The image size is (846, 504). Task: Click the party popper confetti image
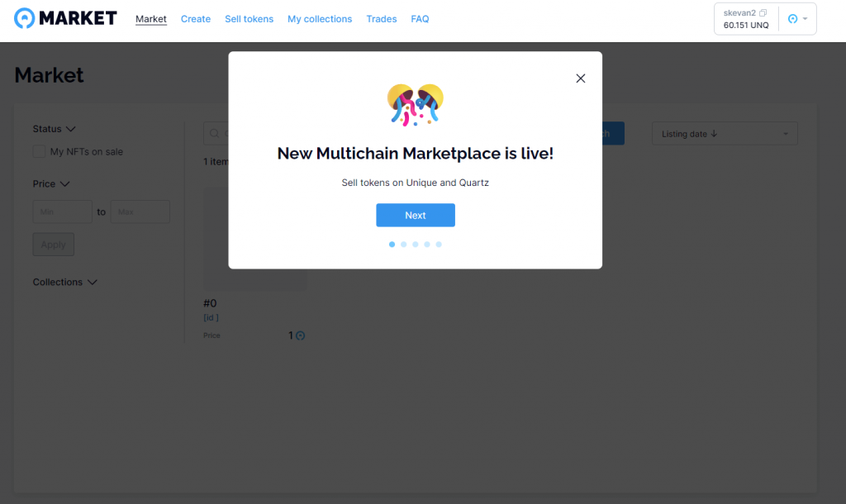[x=416, y=105]
